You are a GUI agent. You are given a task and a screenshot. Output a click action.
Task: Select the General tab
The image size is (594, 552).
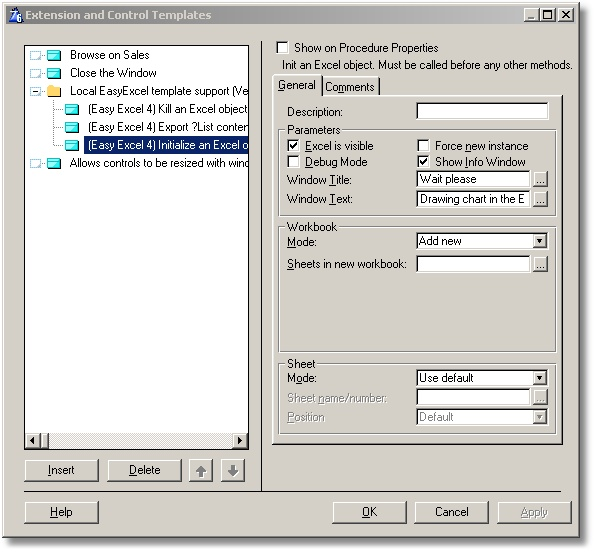coord(297,85)
